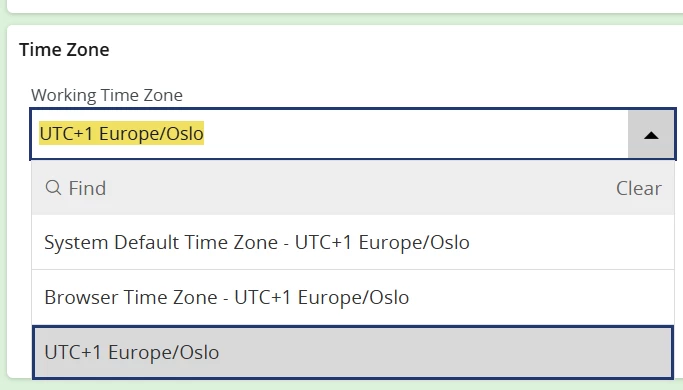Click empty space in the last list option
Screen dimensions: 683x390
[444, 352]
